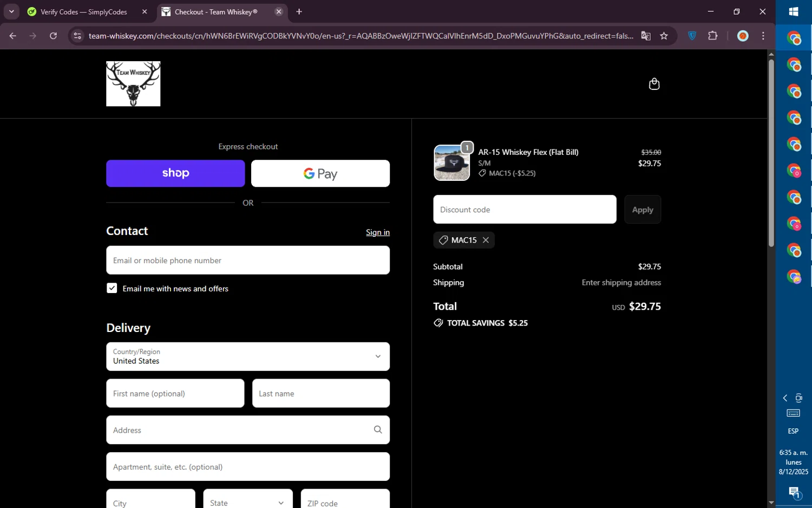
Task: Click the page vertical scrollbar thumb
Action: tap(771, 153)
